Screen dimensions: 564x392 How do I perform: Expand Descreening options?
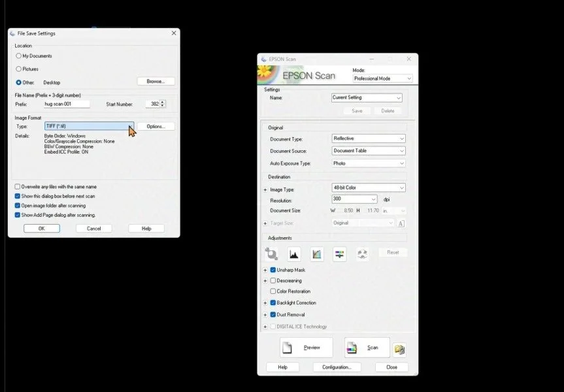point(265,281)
